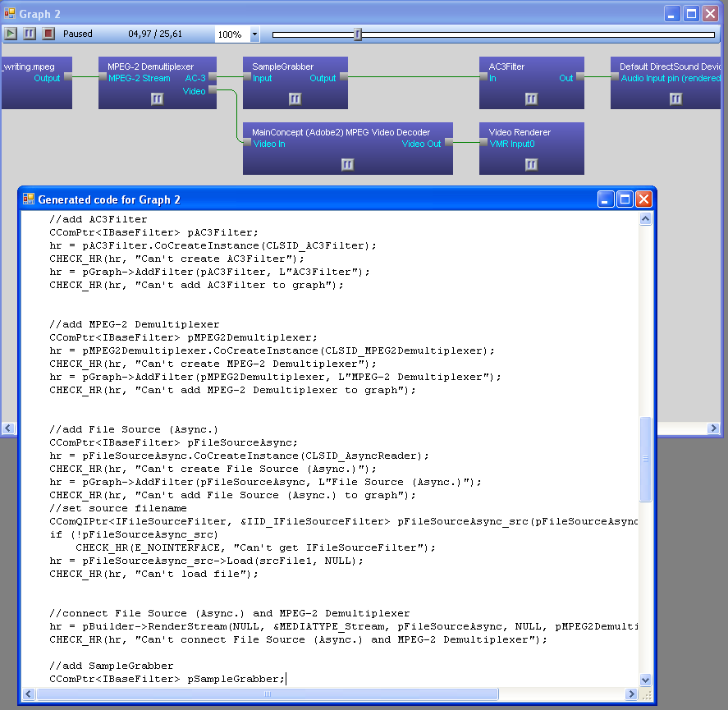728x710 pixels.
Task: Click the AC3Filter Out pin
Action: pos(580,76)
